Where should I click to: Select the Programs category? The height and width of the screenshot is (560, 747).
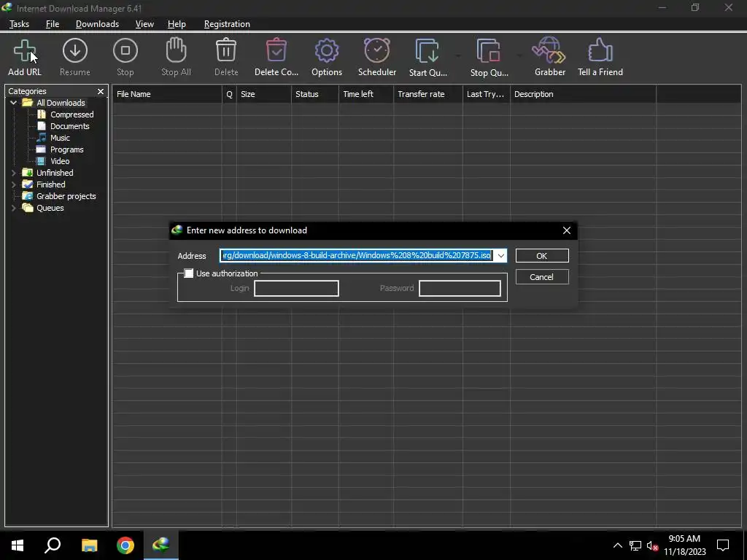pyautogui.click(x=66, y=149)
